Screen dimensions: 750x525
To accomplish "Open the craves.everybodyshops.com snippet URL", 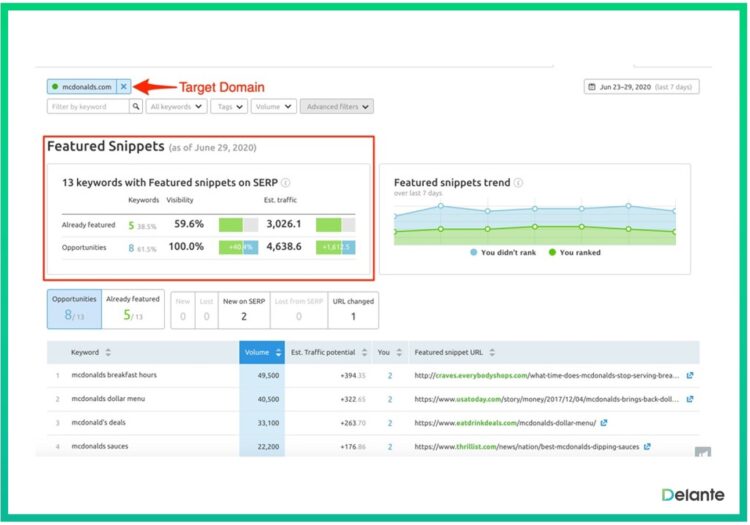I will pos(547,375).
